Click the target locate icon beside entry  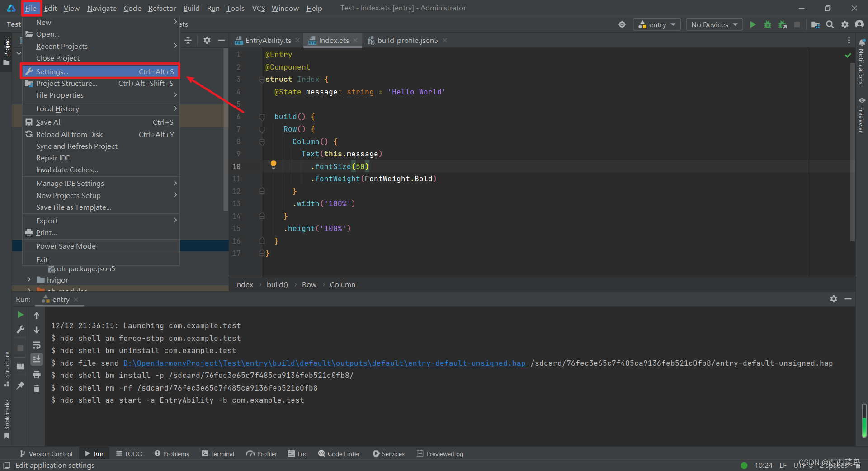tap(622, 24)
